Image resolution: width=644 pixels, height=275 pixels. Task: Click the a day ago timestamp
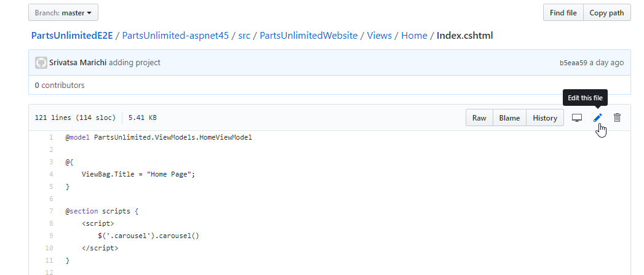click(x=606, y=63)
